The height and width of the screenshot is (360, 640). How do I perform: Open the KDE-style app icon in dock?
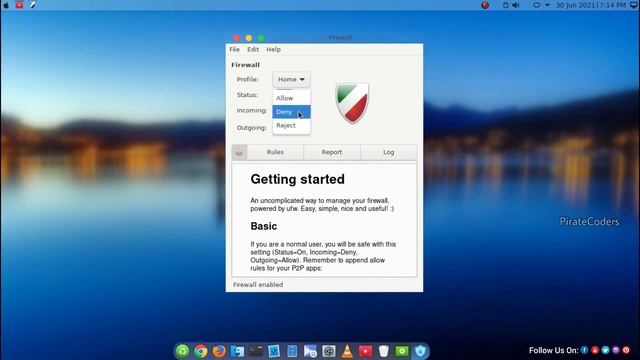coord(310,351)
